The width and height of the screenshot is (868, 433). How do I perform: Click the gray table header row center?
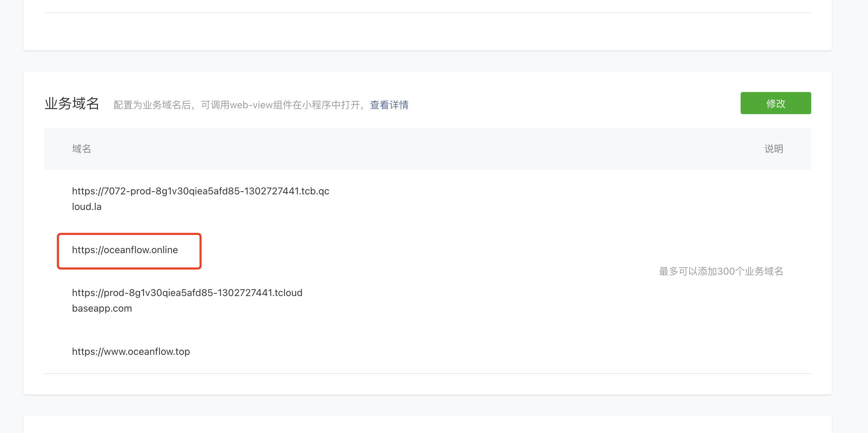427,149
